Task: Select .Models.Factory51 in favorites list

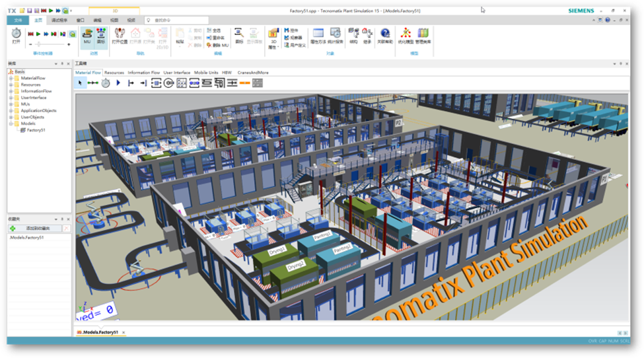Action: [26, 237]
